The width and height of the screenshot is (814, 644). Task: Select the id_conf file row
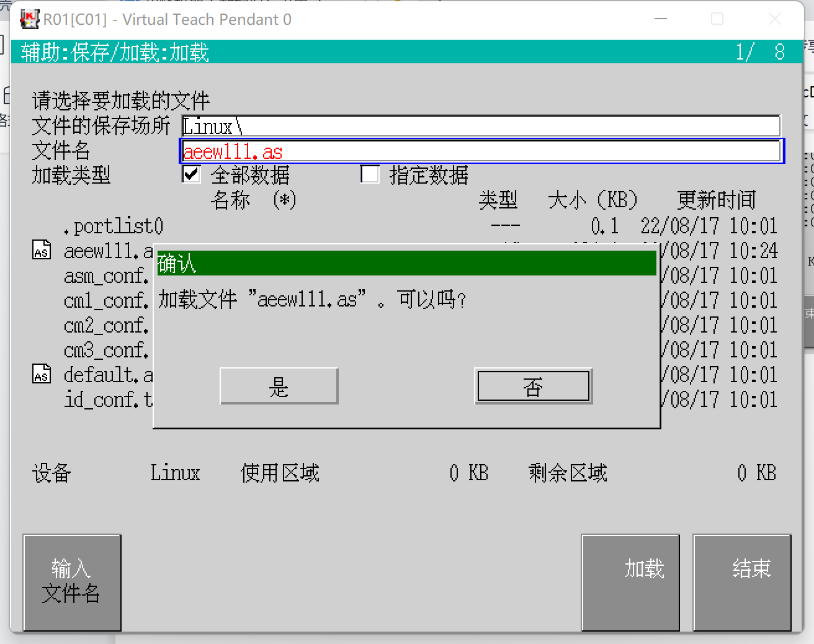pyautogui.click(x=108, y=400)
